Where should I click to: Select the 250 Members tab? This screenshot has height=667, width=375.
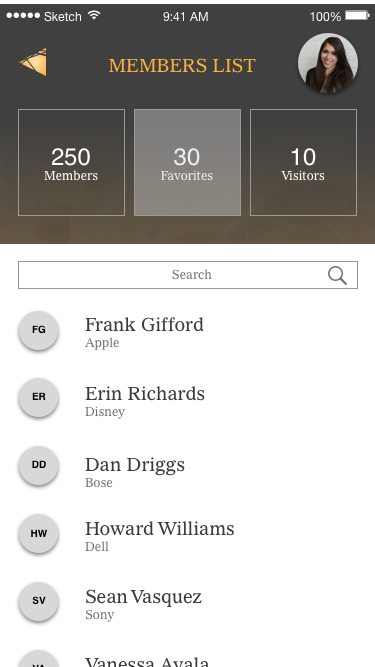[x=71, y=162]
